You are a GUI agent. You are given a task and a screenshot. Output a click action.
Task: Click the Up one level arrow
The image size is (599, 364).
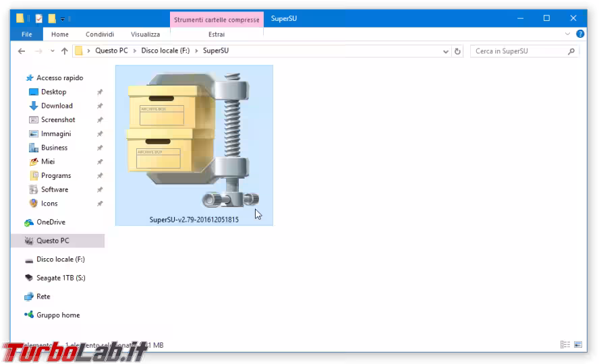(x=65, y=51)
